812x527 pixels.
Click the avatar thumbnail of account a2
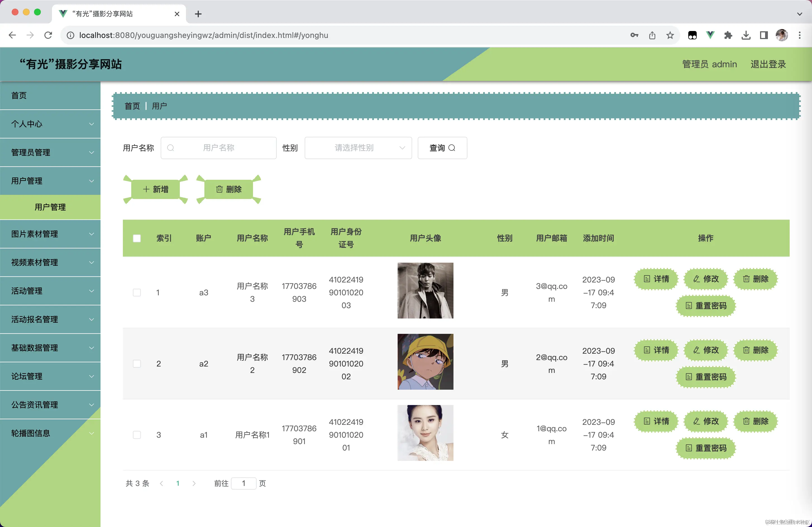[425, 361]
